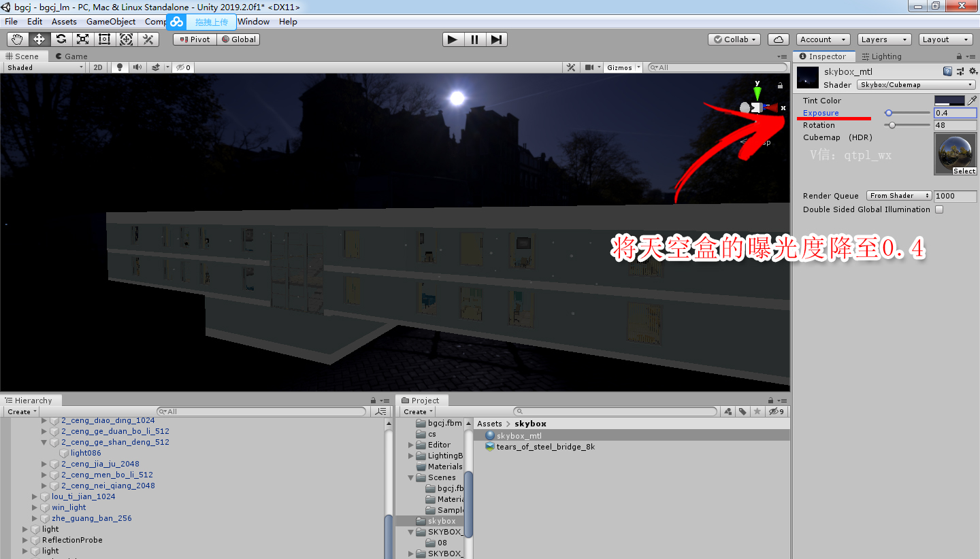
Task: Open the Account dropdown
Action: click(823, 39)
